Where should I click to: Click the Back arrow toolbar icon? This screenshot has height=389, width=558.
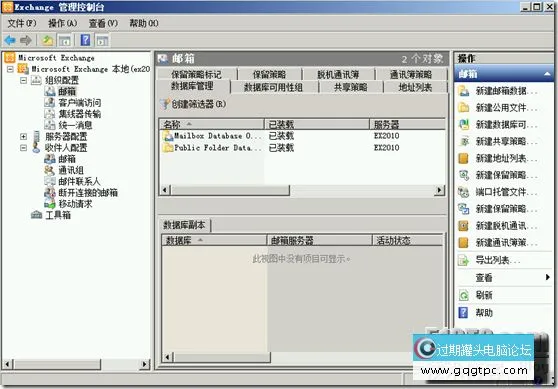10,40
